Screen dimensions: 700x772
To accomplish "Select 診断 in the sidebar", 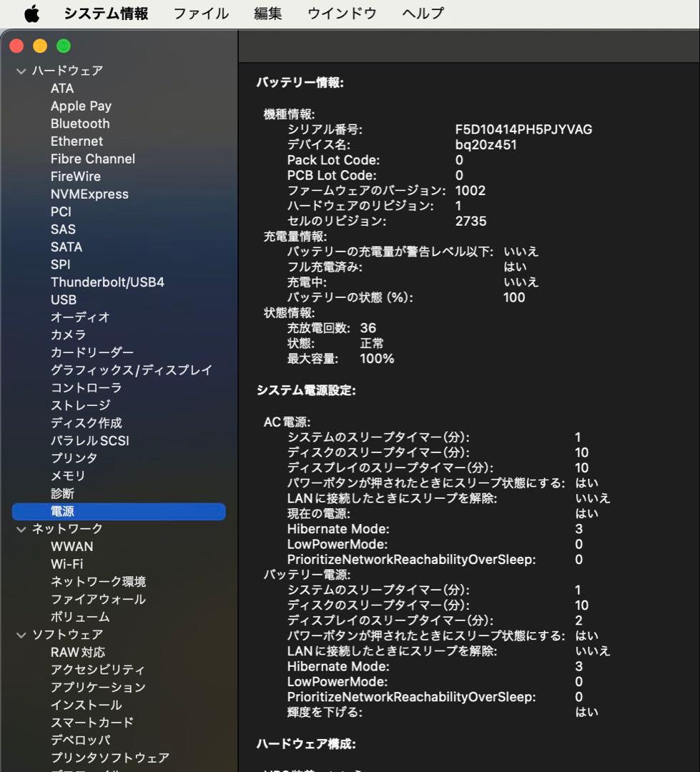I will pyautogui.click(x=62, y=493).
